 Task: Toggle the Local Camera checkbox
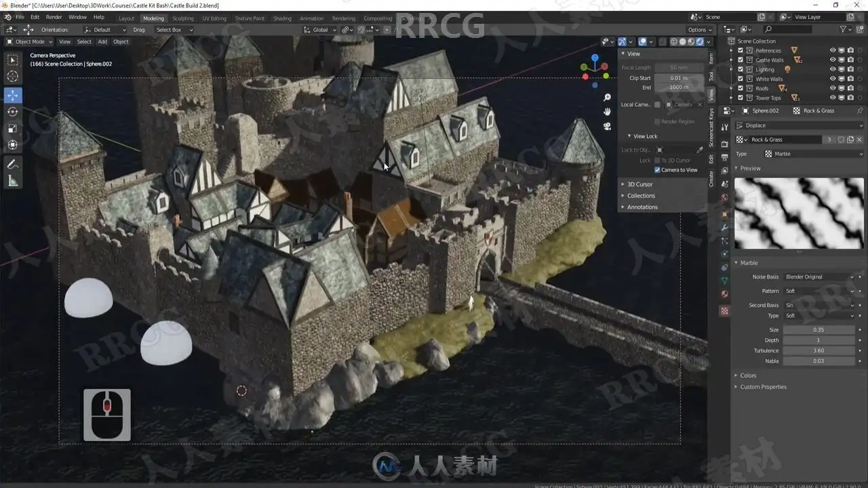pos(657,104)
